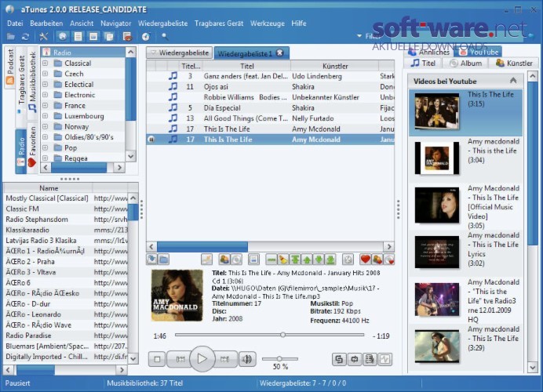Click the artist people icon under playlist

224,260
